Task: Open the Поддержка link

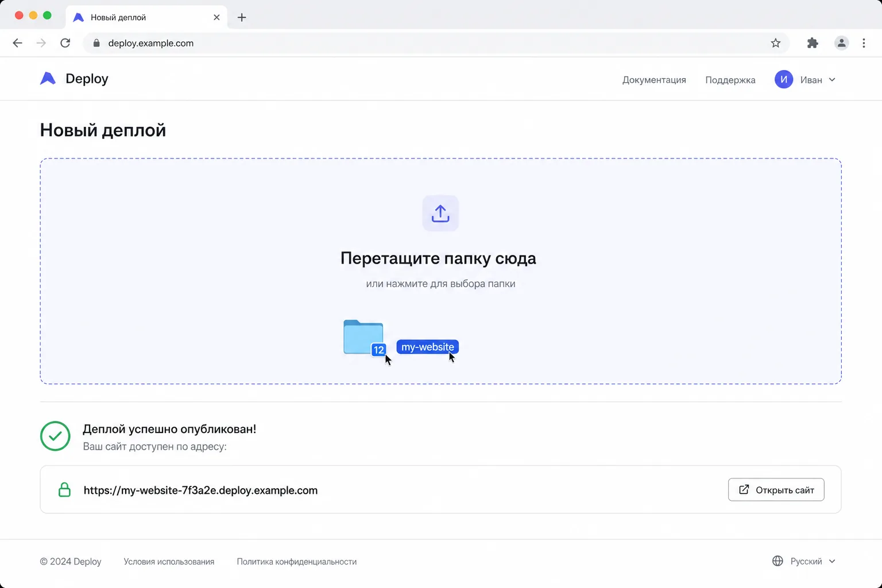Action: coord(730,80)
